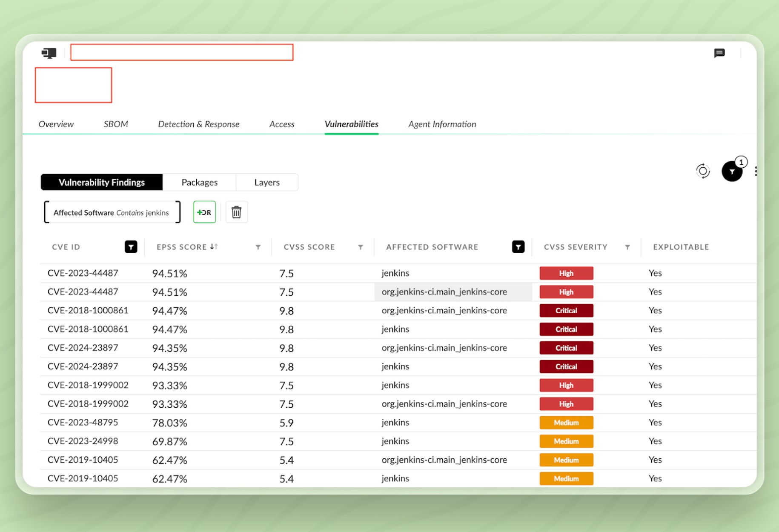Open the Agent Information tab
Screen dimensions: 779x532
click(442, 124)
